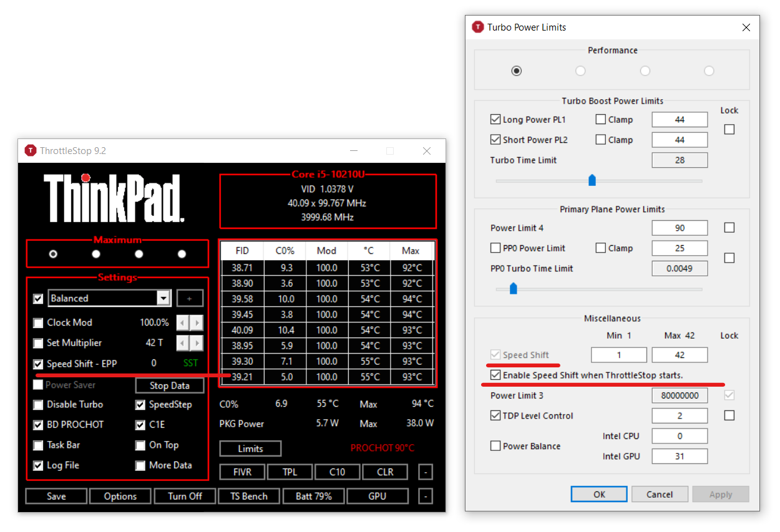Viewport: 780px width, 532px height.
Task: Select third Performance radio in Turbo Power Limits
Action: (x=645, y=71)
